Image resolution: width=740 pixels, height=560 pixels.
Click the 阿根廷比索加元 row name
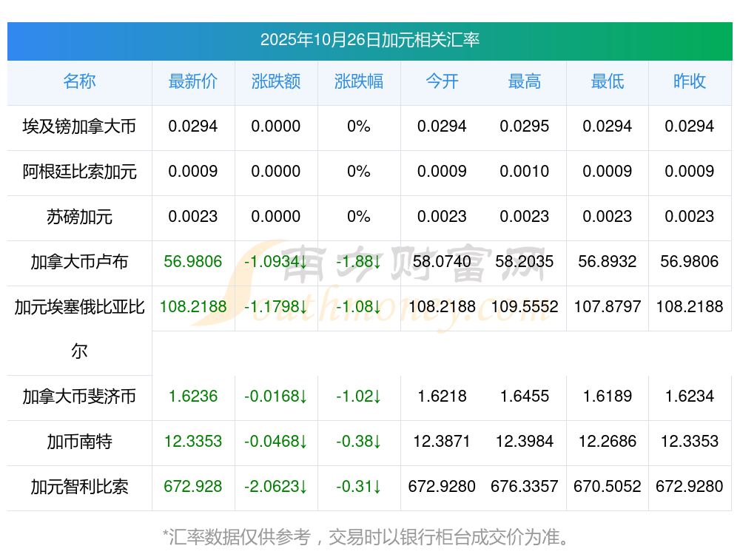(x=79, y=172)
